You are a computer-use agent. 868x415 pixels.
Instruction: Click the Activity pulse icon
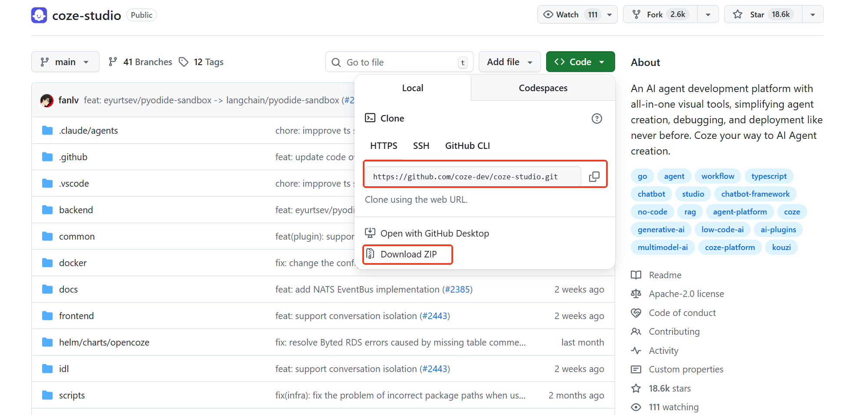coord(636,351)
